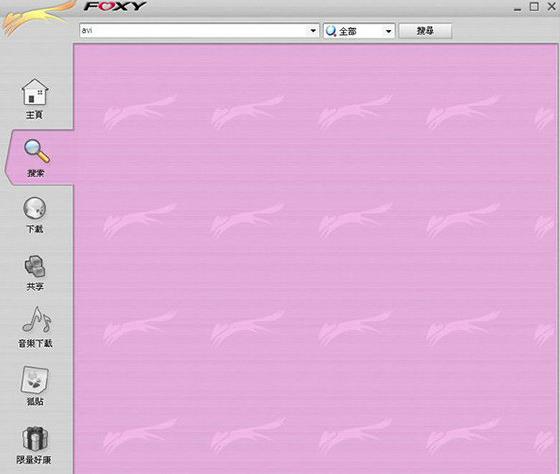560x474 pixels.
Task: Open the 限量好康 gift box icon
Action: coord(35,438)
